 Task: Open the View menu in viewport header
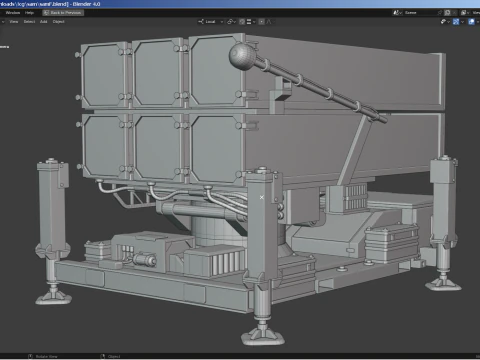point(14,22)
